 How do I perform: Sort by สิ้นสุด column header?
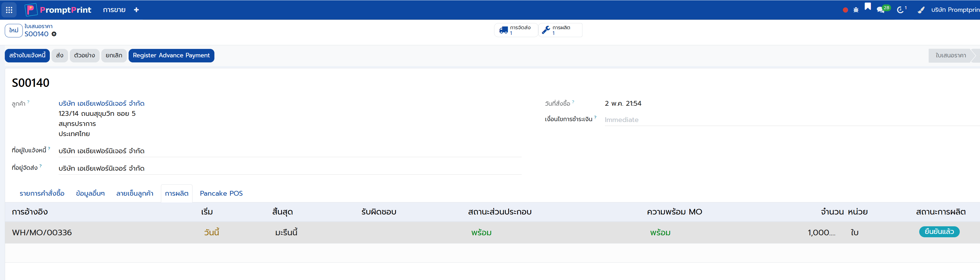click(x=283, y=212)
